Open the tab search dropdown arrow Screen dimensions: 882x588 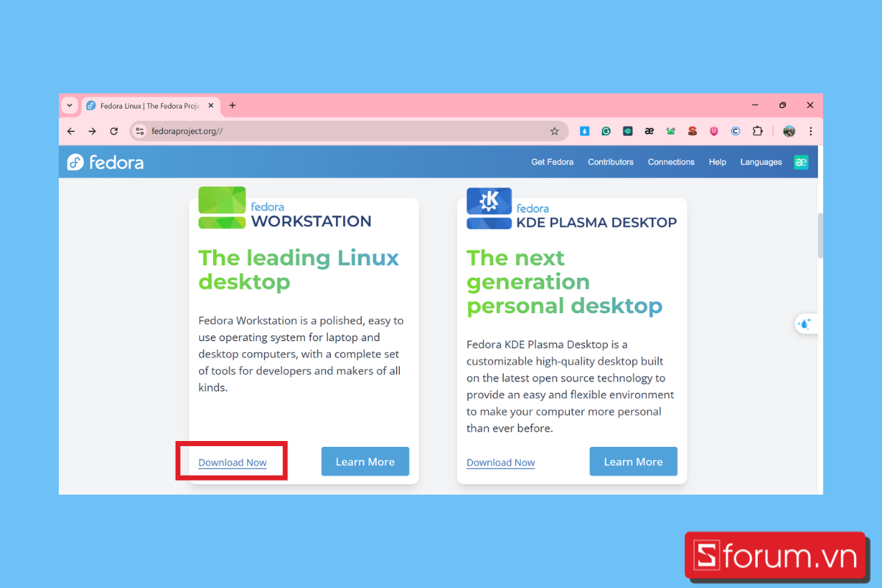tap(70, 105)
